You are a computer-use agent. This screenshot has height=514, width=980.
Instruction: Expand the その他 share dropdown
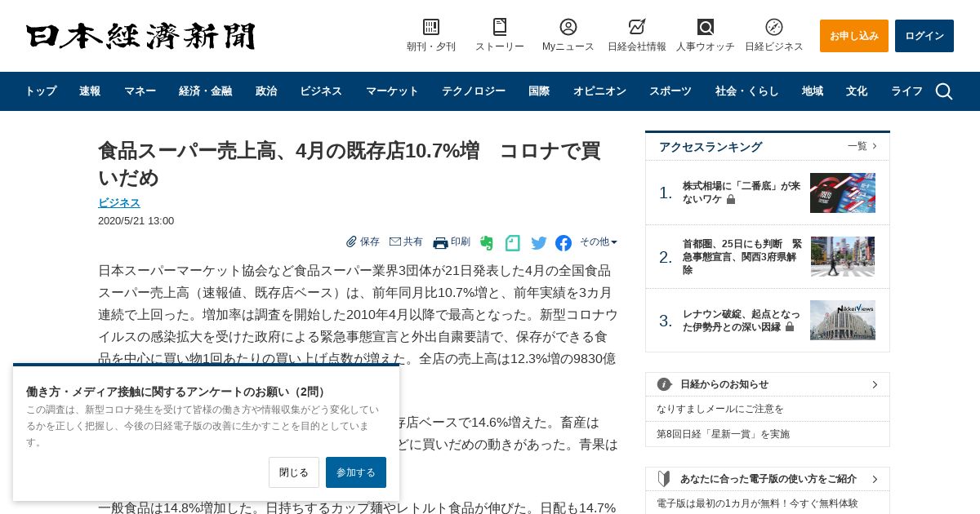599,241
